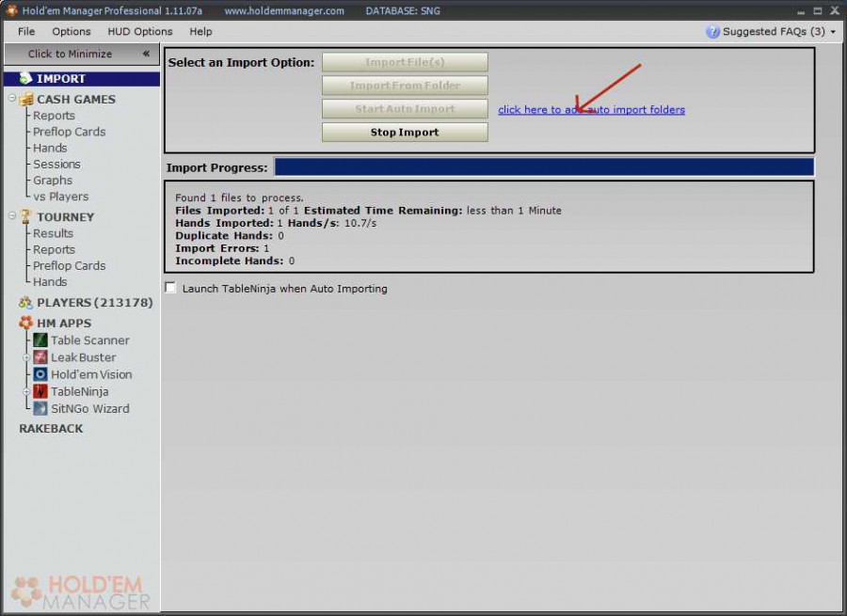Click the HM Apps flower icon
The width and height of the screenshot is (847, 616).
coord(25,323)
